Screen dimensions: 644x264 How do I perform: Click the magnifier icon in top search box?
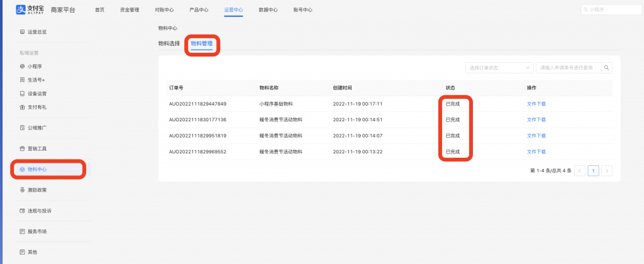pyautogui.click(x=586, y=9)
